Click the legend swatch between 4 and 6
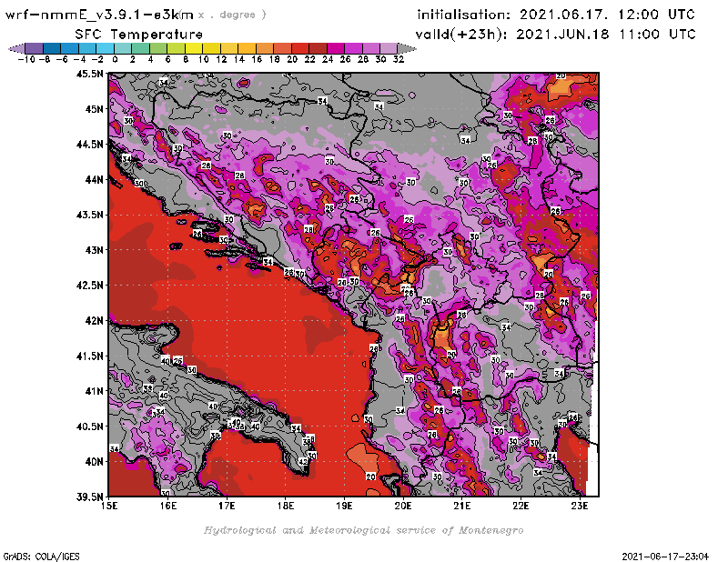Image resolution: width=728 pixels, height=562 pixels. tap(157, 48)
